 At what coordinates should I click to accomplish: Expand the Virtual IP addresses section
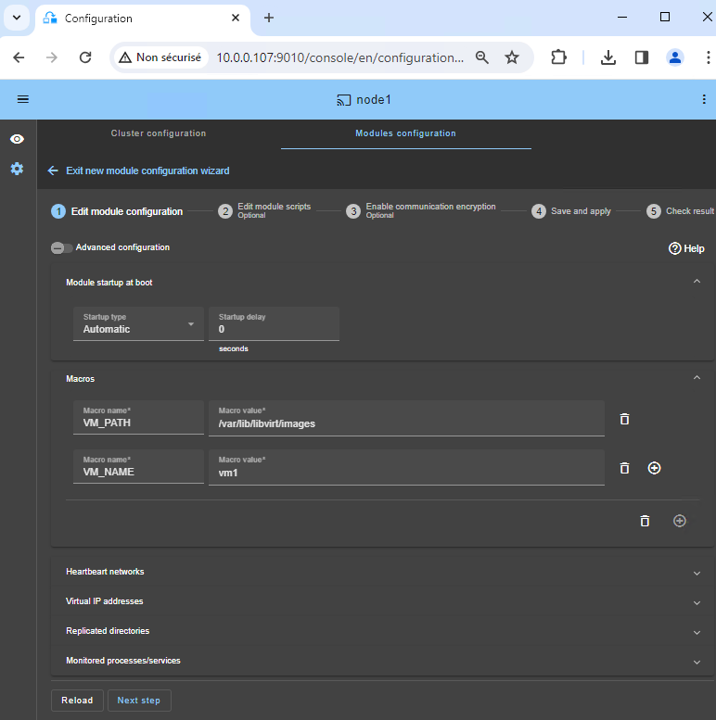(x=697, y=603)
